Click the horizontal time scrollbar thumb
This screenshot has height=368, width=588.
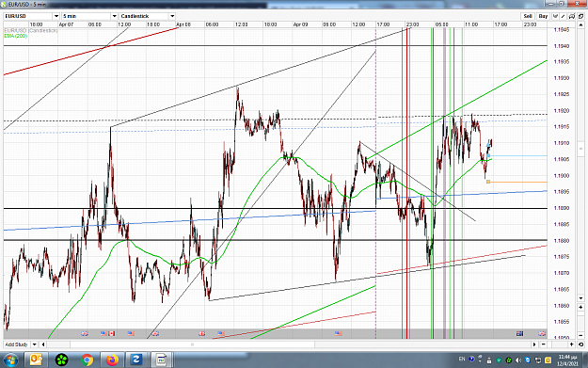tap(192, 344)
